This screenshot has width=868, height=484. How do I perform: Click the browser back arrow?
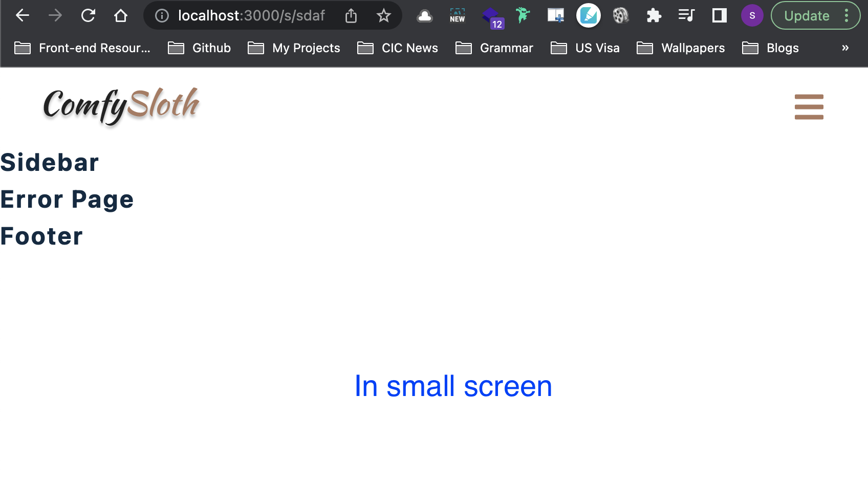pyautogui.click(x=23, y=16)
